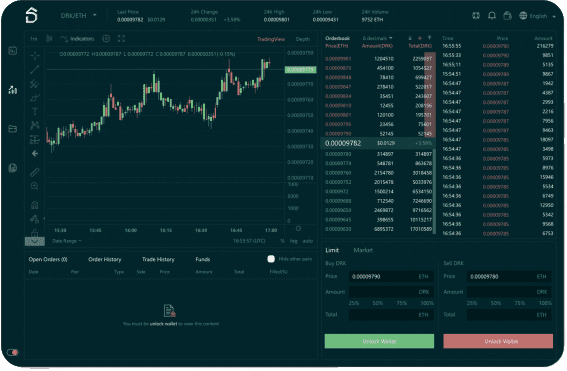
Task: Toggle percent scale on chart
Action: click(x=282, y=241)
